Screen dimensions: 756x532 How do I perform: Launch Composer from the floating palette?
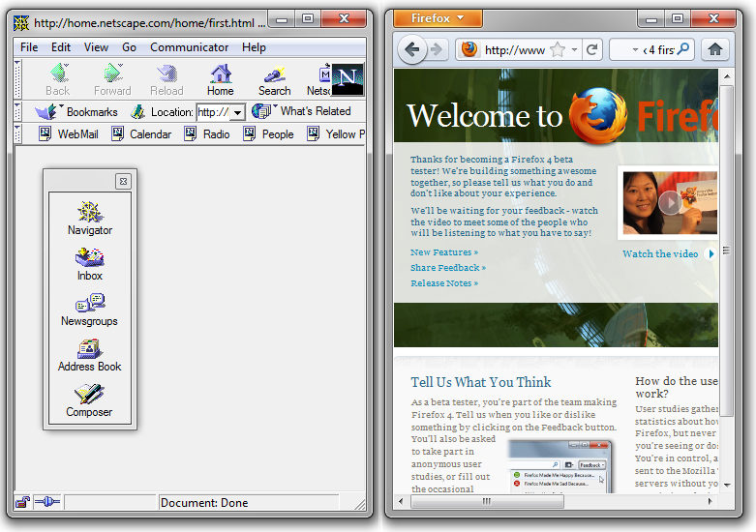(x=89, y=399)
